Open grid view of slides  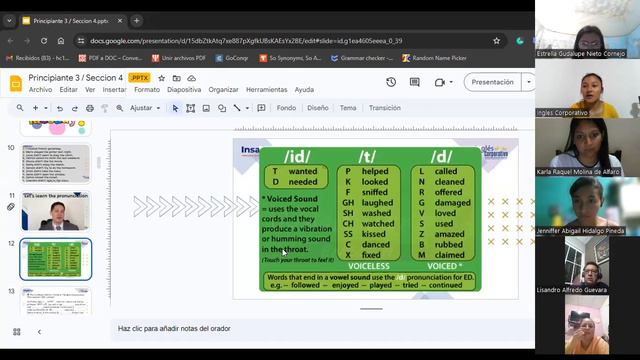tap(17, 332)
